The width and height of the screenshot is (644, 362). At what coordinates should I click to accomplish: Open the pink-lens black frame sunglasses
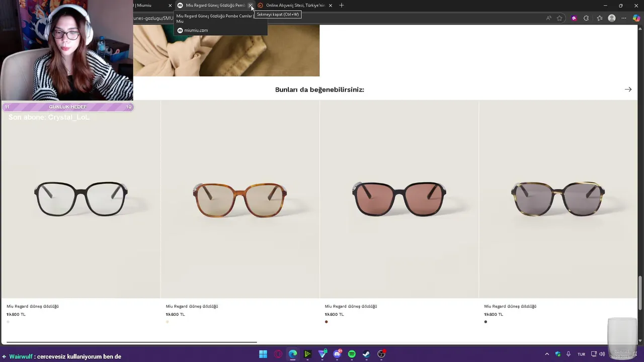pyautogui.click(x=399, y=199)
